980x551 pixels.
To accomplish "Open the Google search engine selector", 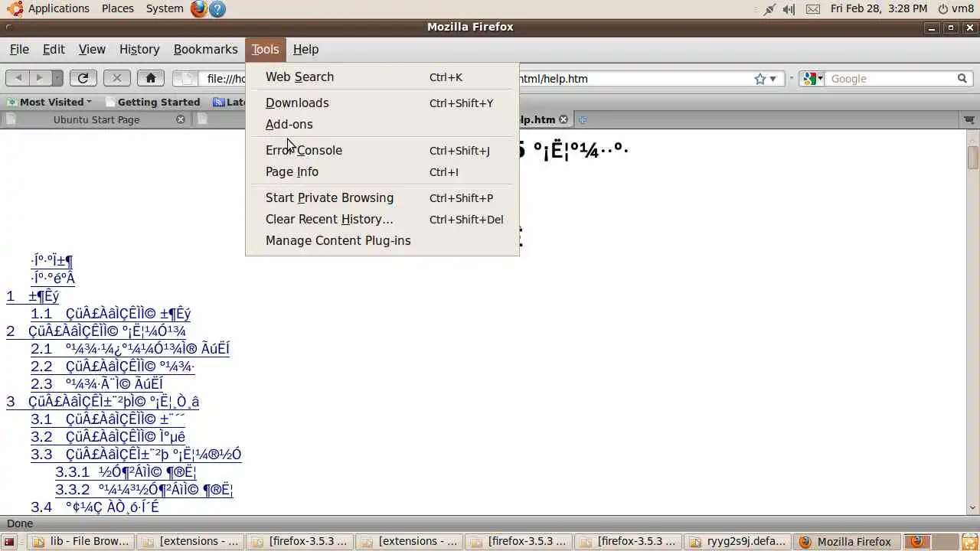I will pos(812,78).
